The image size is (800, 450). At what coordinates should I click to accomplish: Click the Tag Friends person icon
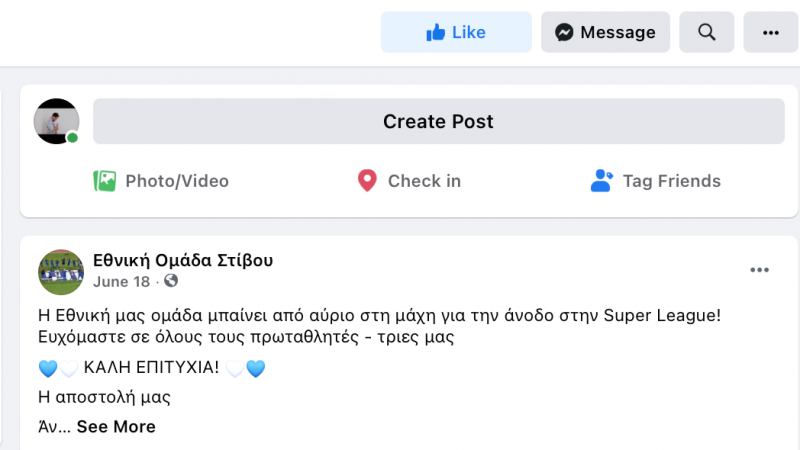601,181
